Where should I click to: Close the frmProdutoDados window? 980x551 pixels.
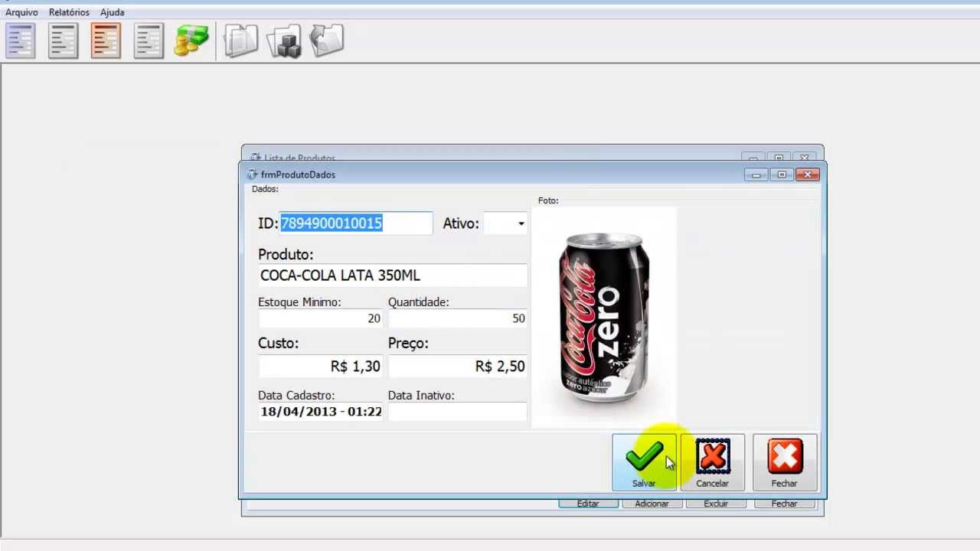[807, 174]
